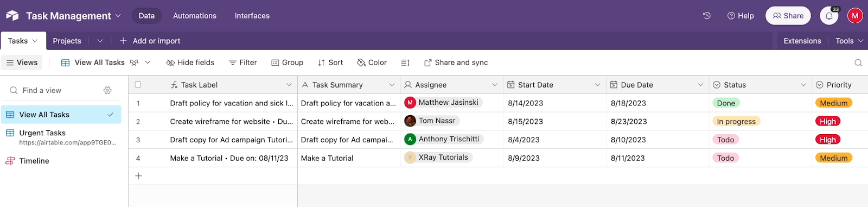Open the base history icon
This screenshot has width=868, height=207.
click(707, 16)
